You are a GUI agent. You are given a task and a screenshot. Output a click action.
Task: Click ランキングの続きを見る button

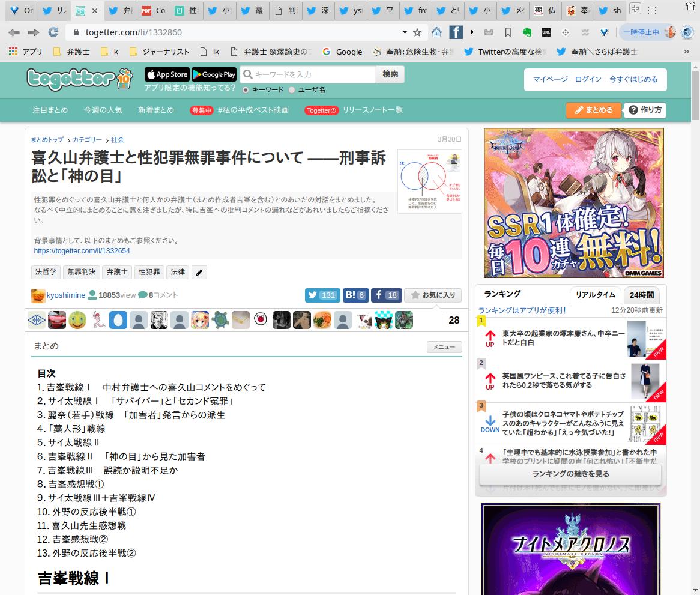point(570,474)
